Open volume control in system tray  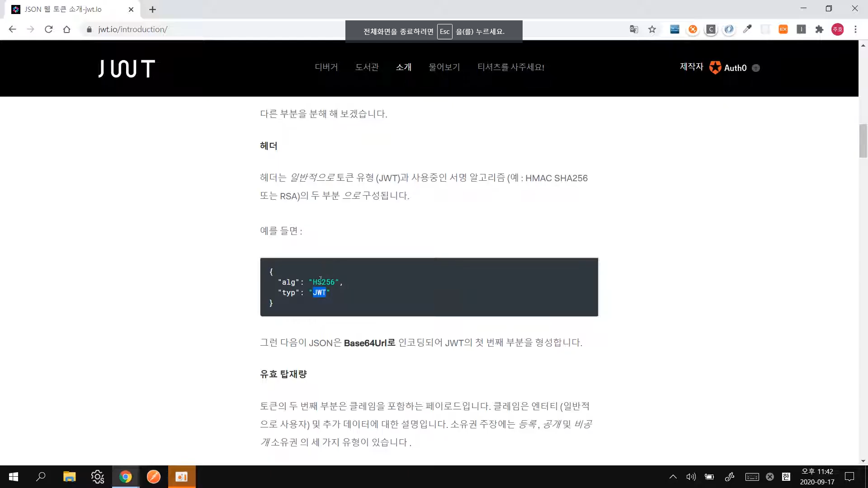click(691, 477)
